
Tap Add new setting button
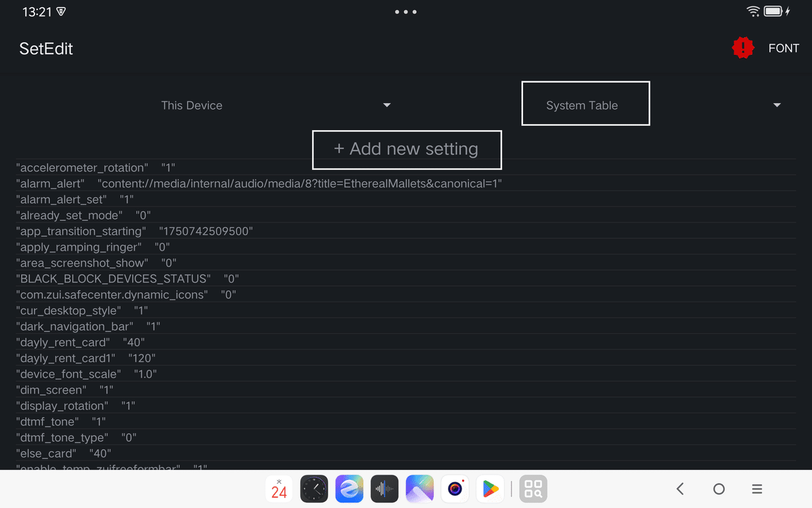click(x=407, y=150)
